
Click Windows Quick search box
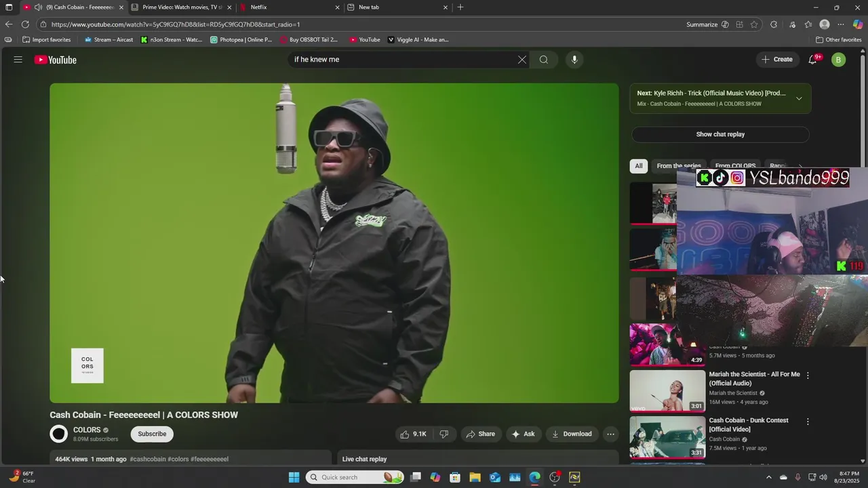pyautogui.click(x=355, y=477)
